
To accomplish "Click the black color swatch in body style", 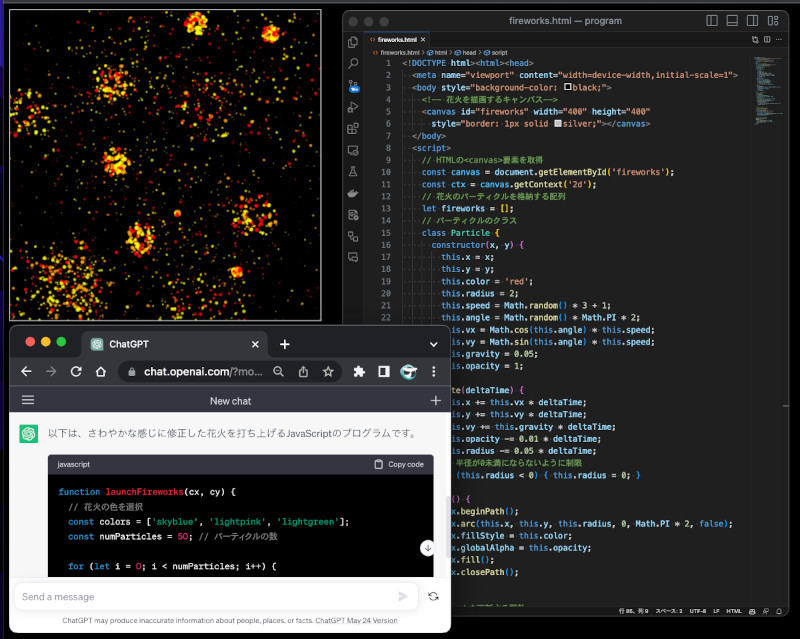I will click(x=568, y=88).
